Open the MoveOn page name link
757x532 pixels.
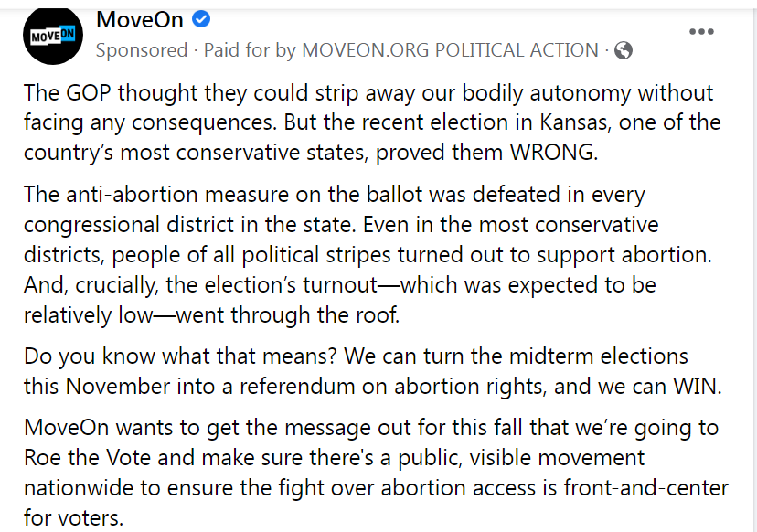pos(139,19)
